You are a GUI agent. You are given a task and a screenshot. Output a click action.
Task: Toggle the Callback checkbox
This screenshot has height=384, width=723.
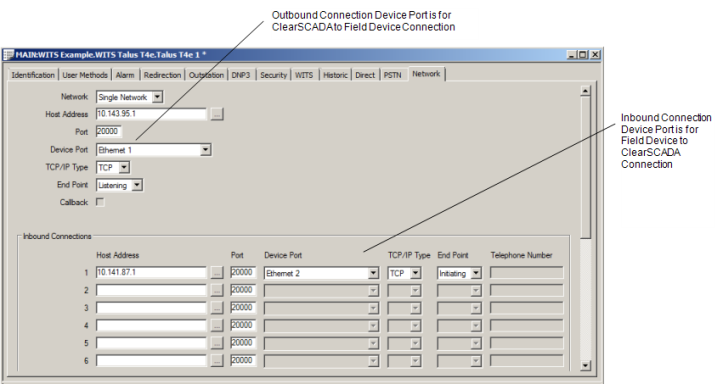click(100, 202)
